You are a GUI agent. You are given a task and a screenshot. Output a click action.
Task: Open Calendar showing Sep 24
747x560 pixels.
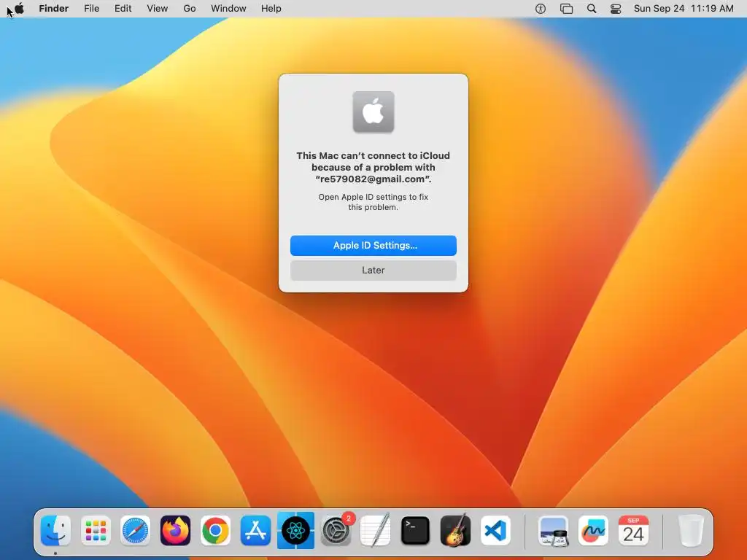point(633,531)
